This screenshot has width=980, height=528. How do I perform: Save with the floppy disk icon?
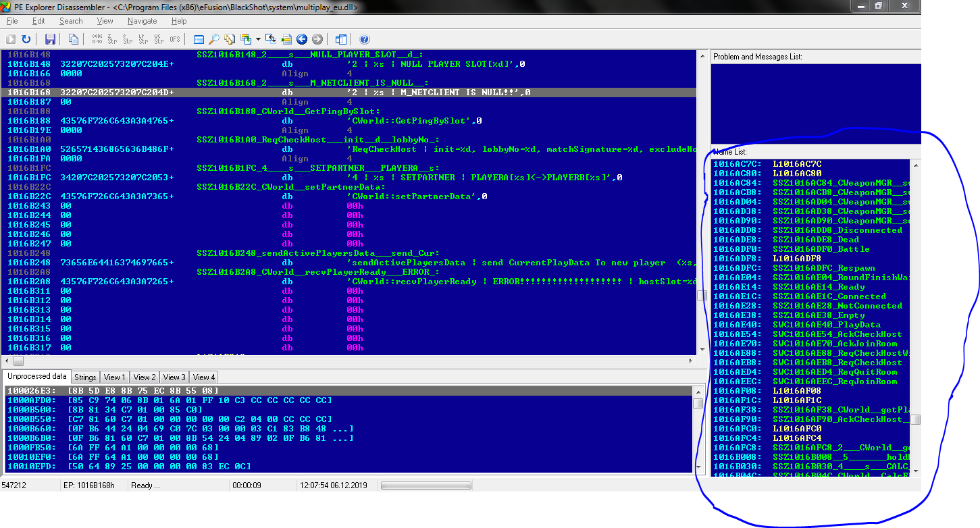tap(51, 40)
